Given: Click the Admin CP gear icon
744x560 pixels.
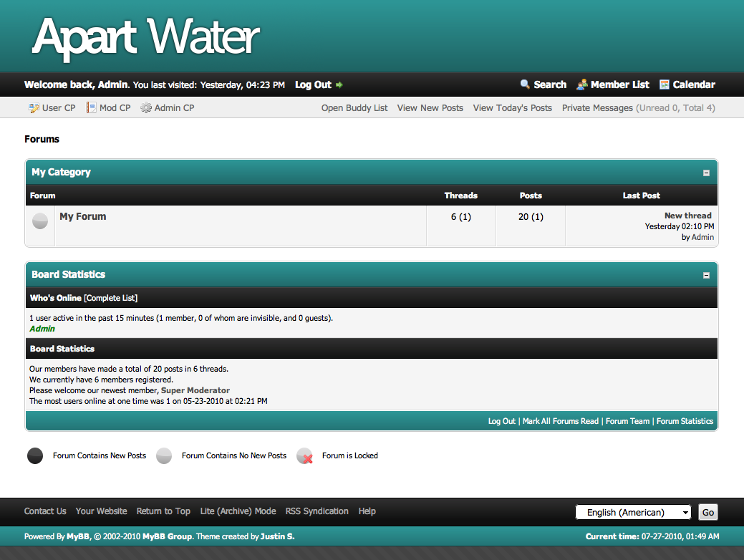Looking at the screenshot, I should coord(146,107).
